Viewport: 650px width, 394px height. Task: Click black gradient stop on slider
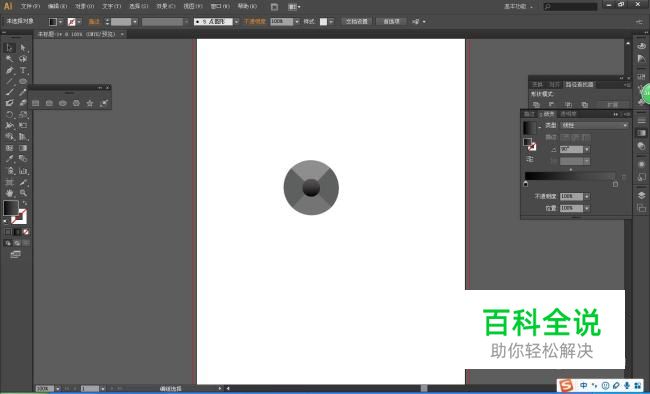pos(526,184)
